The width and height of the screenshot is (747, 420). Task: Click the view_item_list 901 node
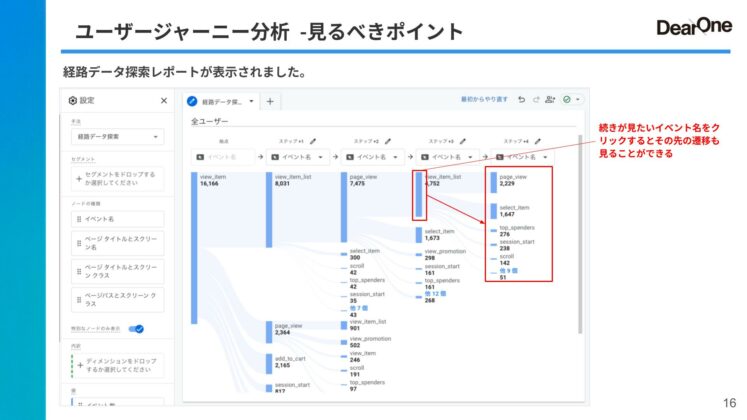coord(344,325)
